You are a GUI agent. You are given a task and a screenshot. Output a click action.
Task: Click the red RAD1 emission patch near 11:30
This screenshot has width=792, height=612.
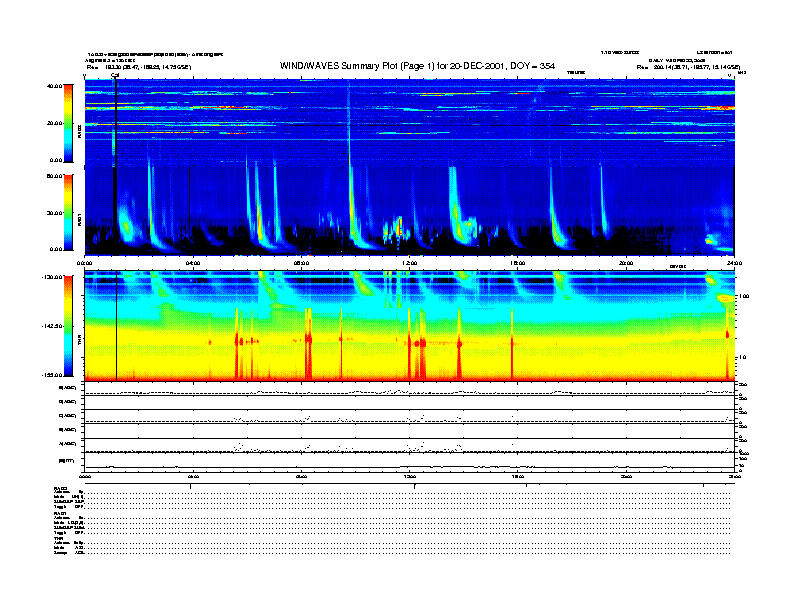(x=400, y=227)
